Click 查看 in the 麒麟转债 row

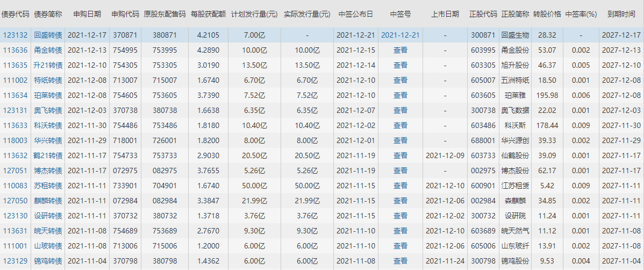click(400, 201)
